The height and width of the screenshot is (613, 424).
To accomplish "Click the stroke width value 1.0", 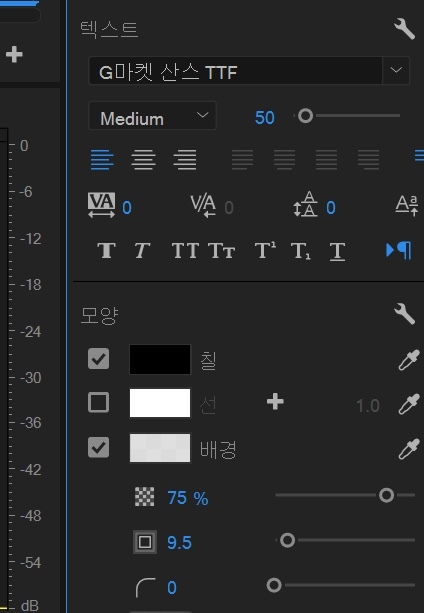I will coord(368,406).
